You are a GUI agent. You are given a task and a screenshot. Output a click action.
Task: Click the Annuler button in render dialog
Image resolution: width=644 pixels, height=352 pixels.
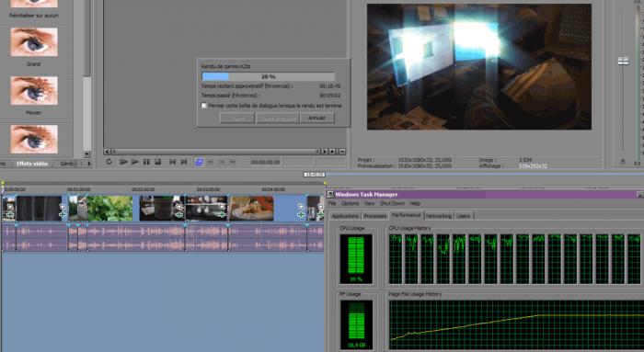[317, 118]
